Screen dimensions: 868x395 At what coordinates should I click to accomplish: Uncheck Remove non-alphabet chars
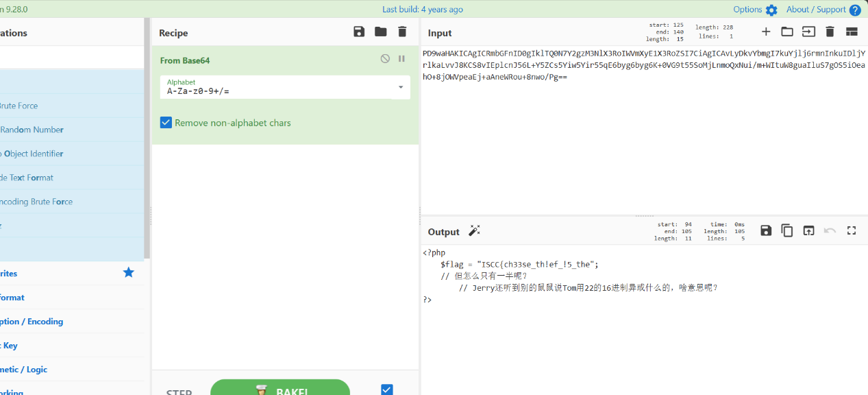[166, 123]
